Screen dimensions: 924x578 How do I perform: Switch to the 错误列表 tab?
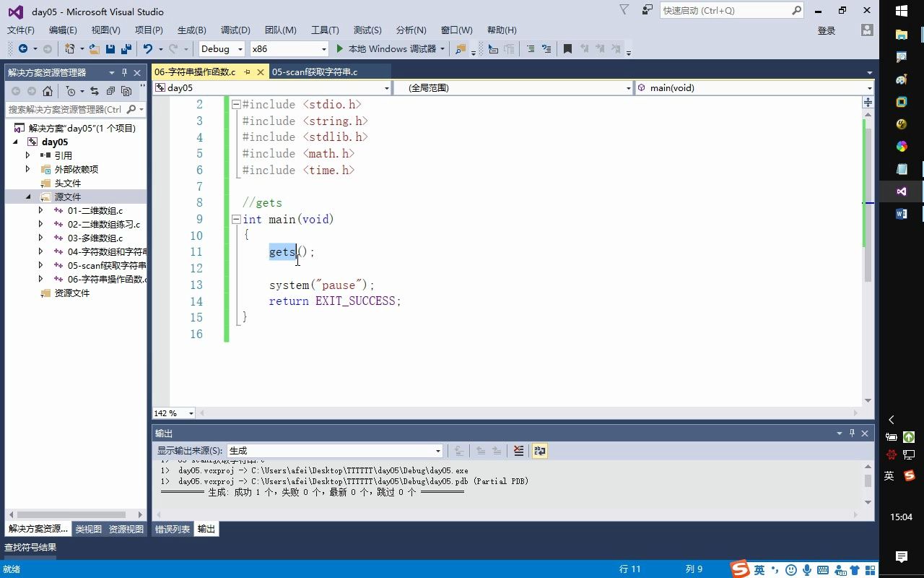click(x=173, y=529)
